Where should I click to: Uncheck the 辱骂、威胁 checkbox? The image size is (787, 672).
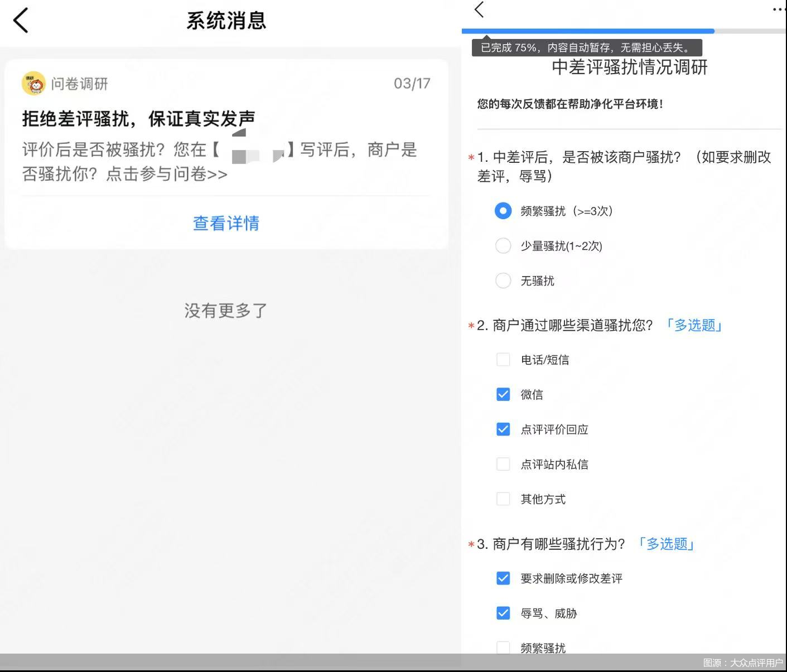click(503, 613)
